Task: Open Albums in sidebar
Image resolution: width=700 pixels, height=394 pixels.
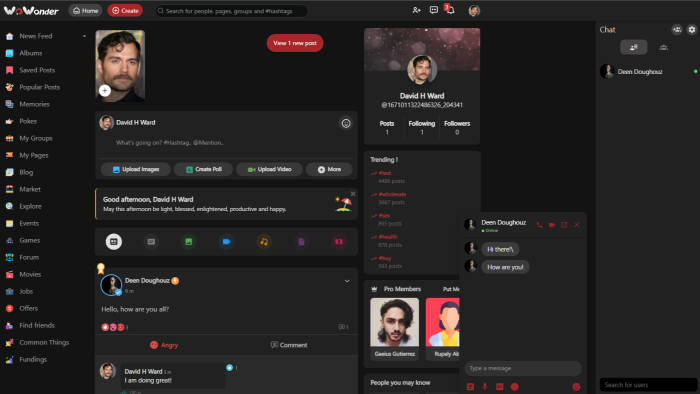Action: pyautogui.click(x=30, y=53)
